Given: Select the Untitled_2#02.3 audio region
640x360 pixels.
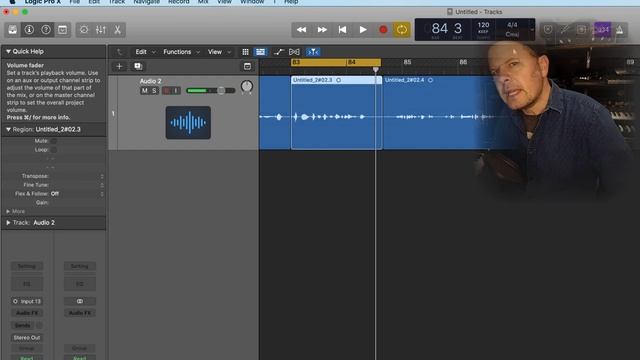Looking at the screenshot, I should 336,113.
